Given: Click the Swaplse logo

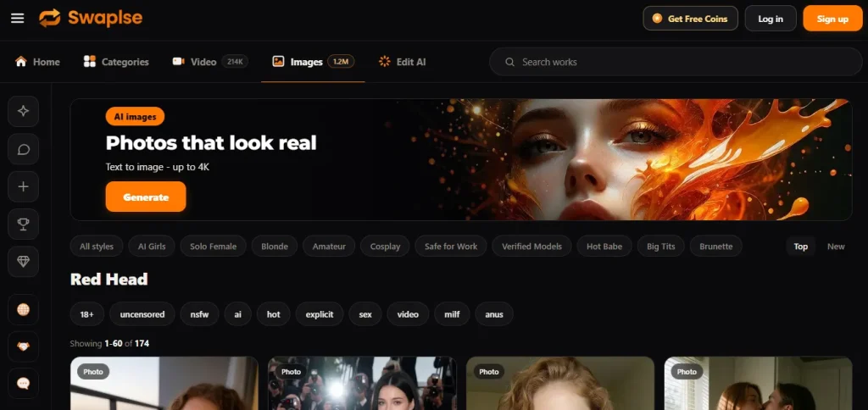Looking at the screenshot, I should coord(91,19).
